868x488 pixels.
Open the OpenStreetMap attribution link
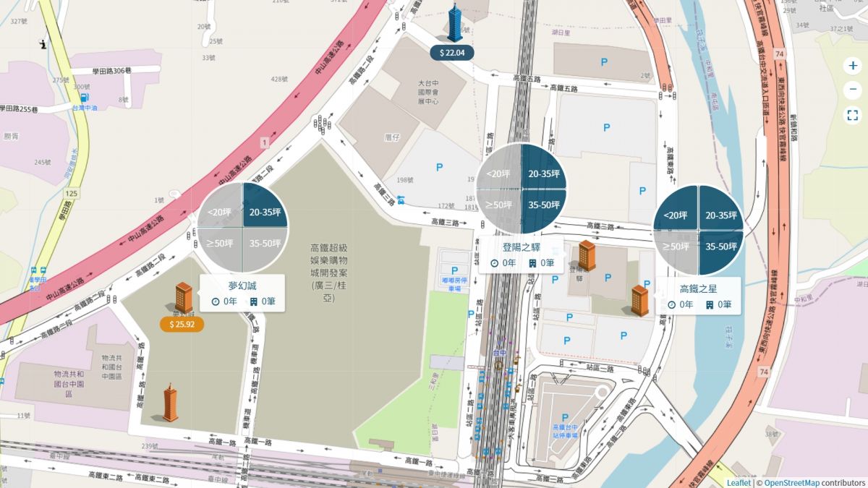[x=792, y=482]
